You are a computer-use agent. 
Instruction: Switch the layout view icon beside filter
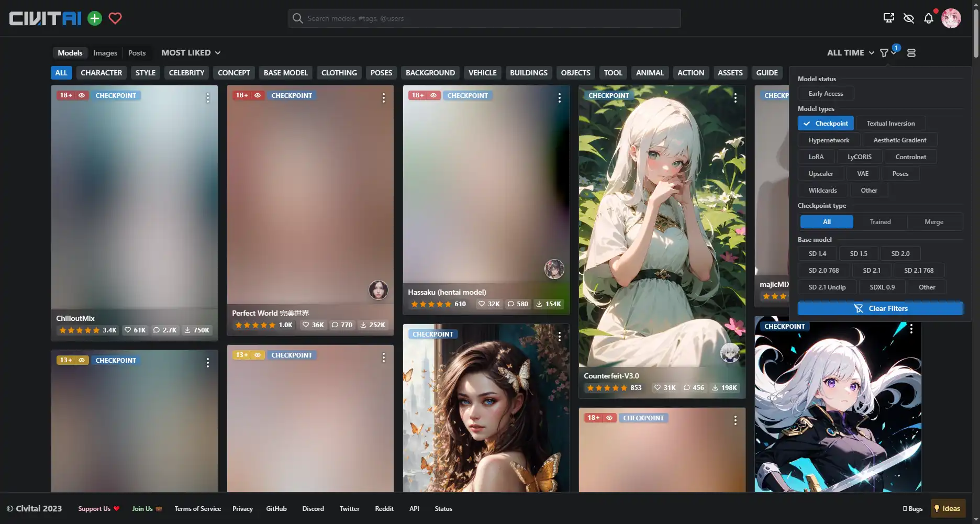[911, 53]
